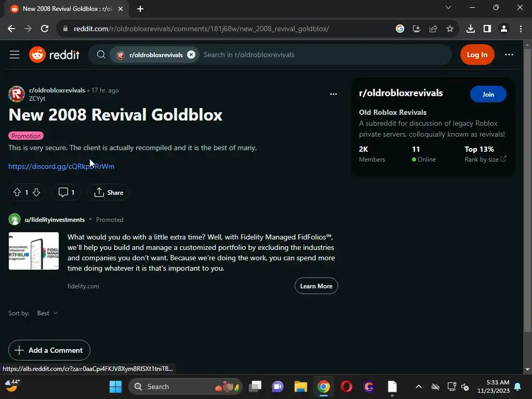The image size is (532, 399).
Task: Open Chrome tab search chevron
Action: [x=448, y=7]
